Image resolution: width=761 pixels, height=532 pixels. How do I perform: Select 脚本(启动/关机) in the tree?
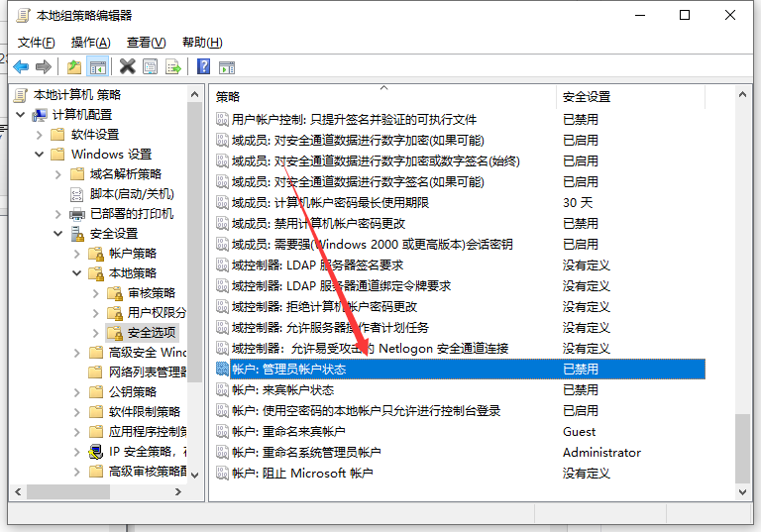[131, 194]
